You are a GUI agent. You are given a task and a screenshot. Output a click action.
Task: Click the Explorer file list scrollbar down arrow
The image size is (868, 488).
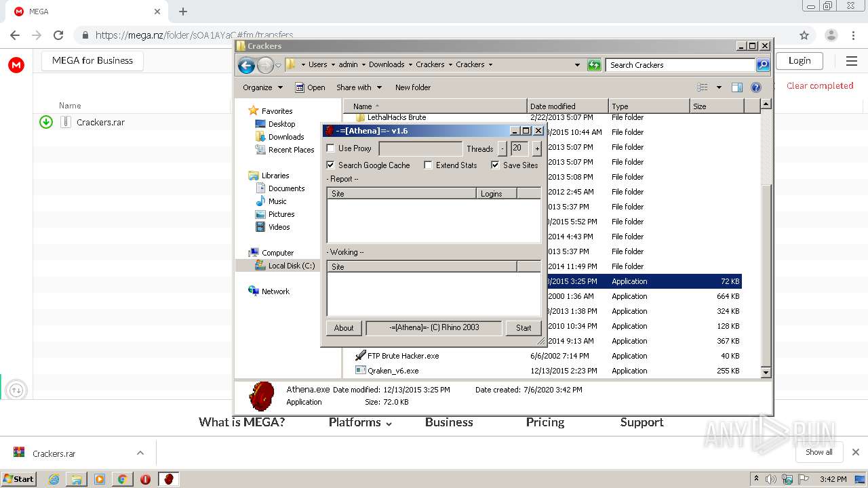766,372
